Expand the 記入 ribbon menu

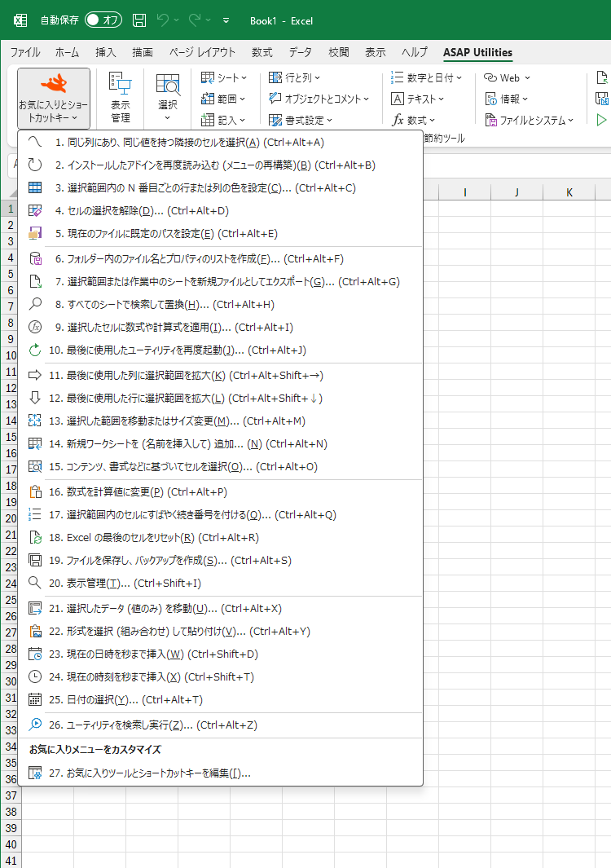click(x=222, y=120)
